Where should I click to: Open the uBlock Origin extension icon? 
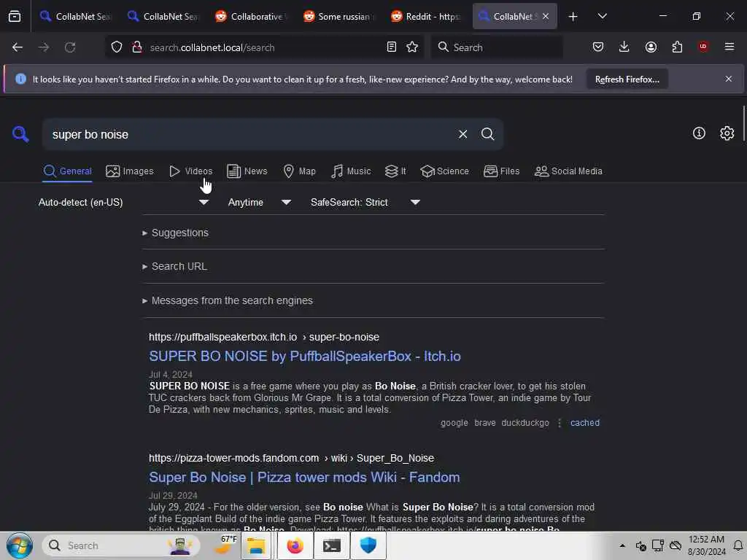tap(703, 47)
